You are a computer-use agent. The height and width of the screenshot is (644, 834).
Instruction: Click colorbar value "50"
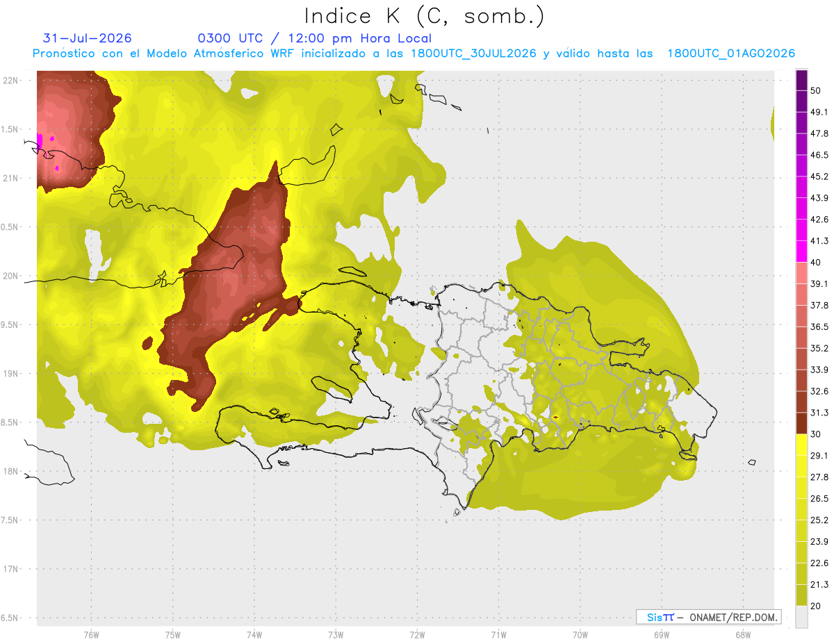(x=815, y=91)
